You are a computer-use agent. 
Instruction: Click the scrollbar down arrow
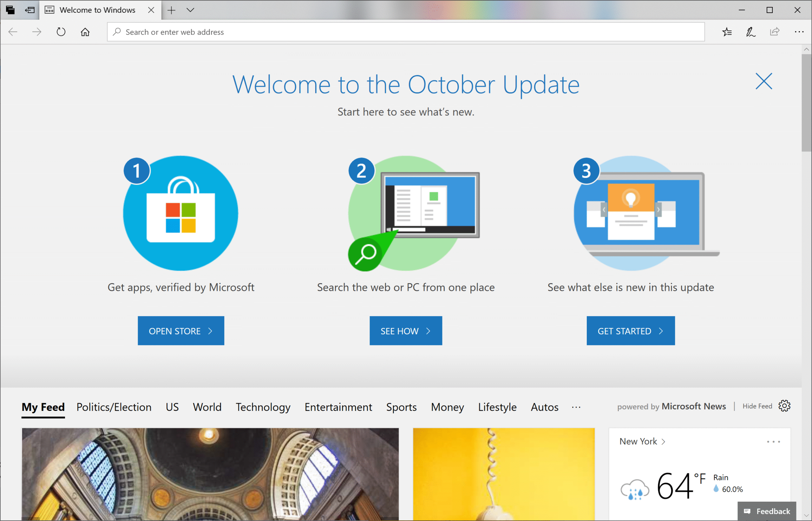807,516
